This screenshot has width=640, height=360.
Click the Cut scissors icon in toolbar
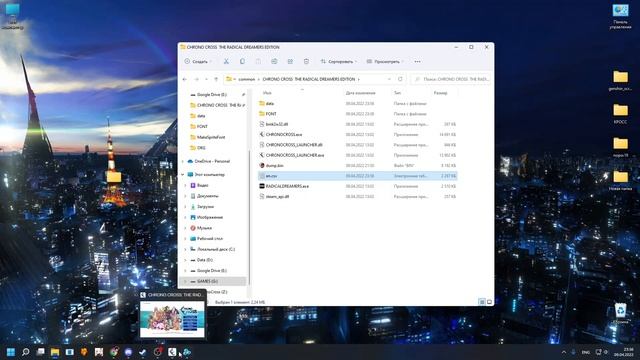pyautogui.click(x=226, y=62)
